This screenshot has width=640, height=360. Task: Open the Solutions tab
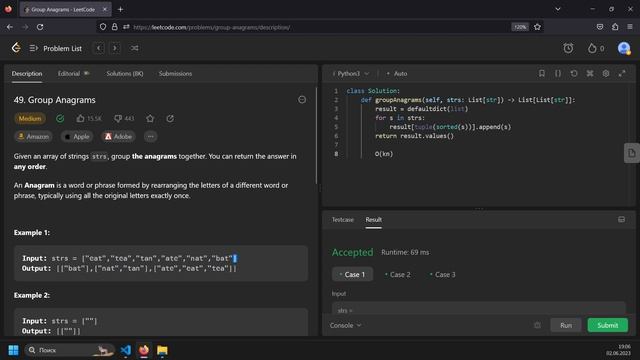pyautogui.click(x=124, y=73)
